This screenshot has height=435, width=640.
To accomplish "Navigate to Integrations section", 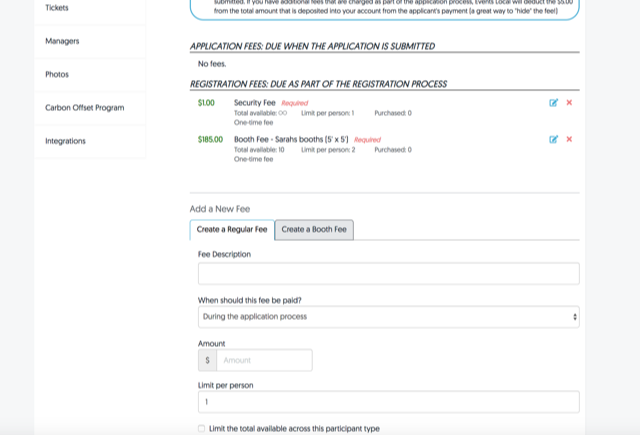I will (x=65, y=141).
